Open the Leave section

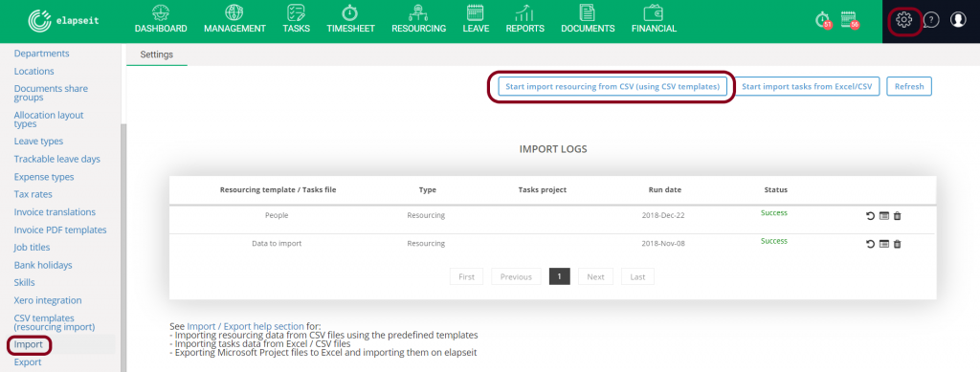point(476,19)
